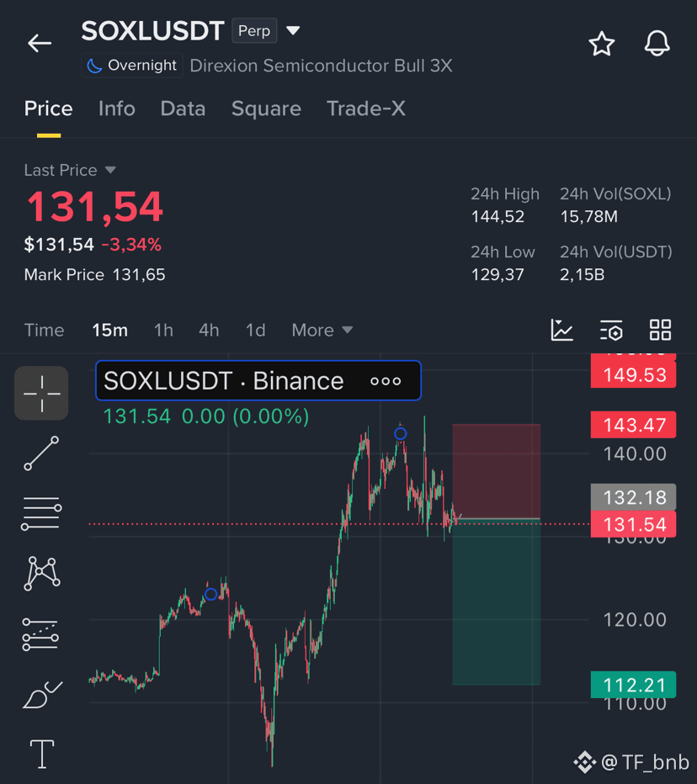
Task: Click the 112.21 target price label
Action: [x=633, y=685]
